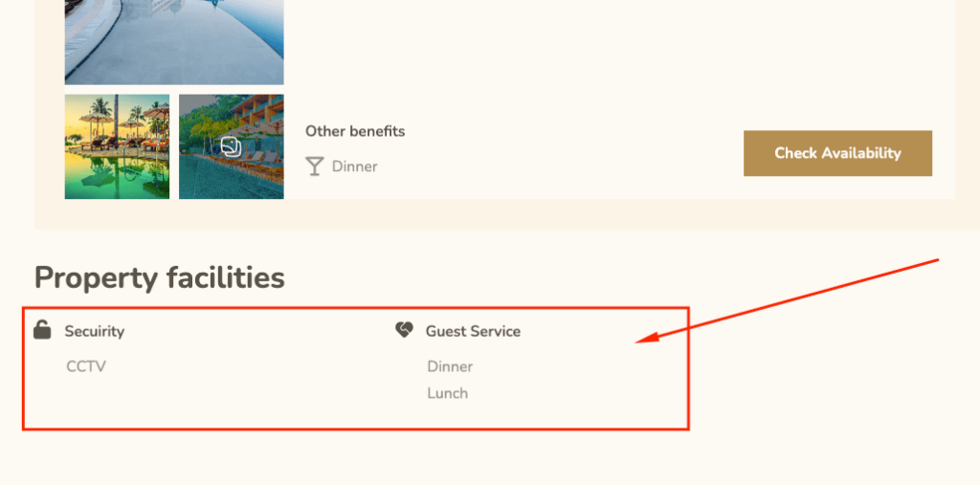Click the Dinner label under Other benefits
The width and height of the screenshot is (980, 485).
pyautogui.click(x=354, y=166)
